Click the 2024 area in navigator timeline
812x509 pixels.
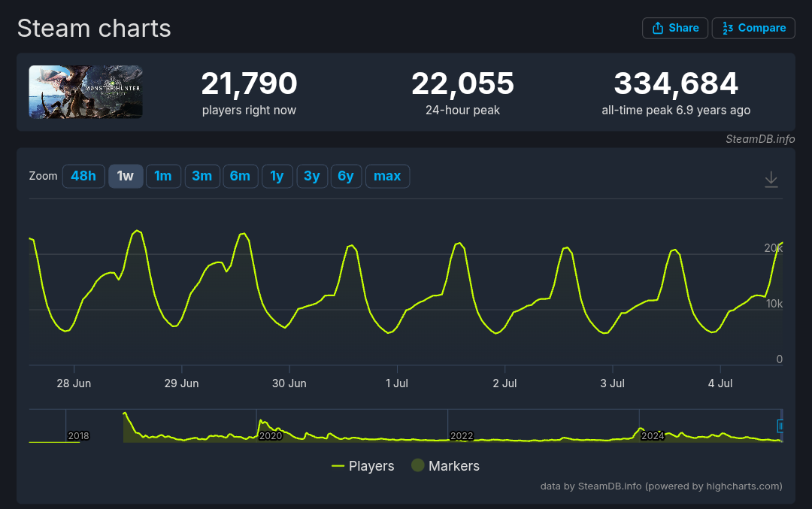tap(652, 436)
